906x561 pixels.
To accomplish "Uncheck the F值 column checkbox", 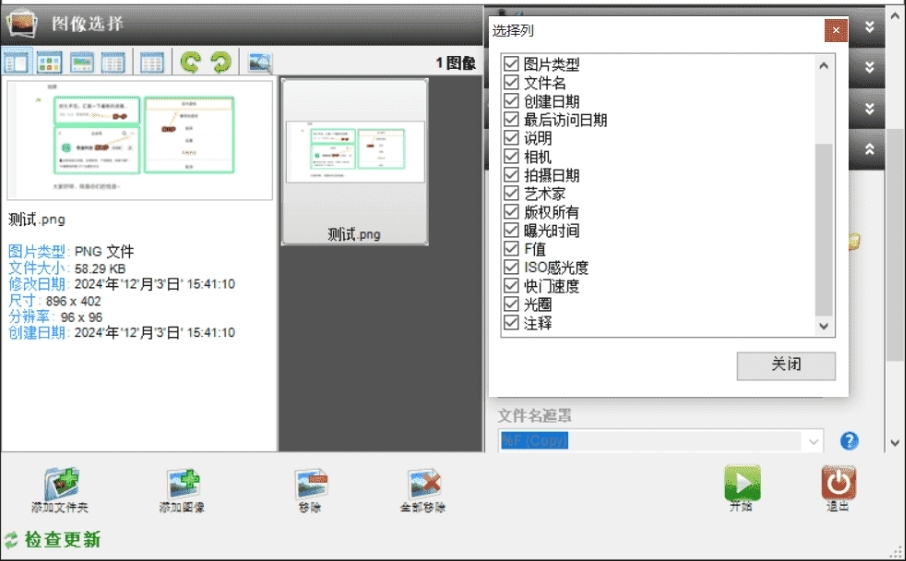I will coord(511,248).
